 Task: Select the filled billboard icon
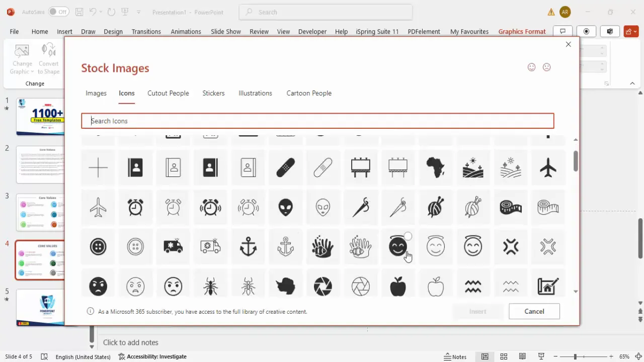click(x=361, y=167)
